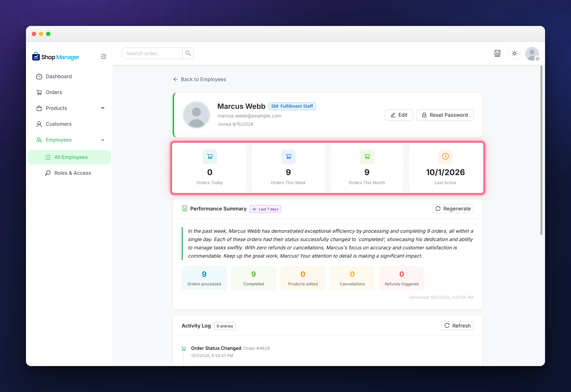Image resolution: width=571 pixels, height=392 pixels.
Task: Click the Orders This Month cart icon
Action: click(367, 156)
